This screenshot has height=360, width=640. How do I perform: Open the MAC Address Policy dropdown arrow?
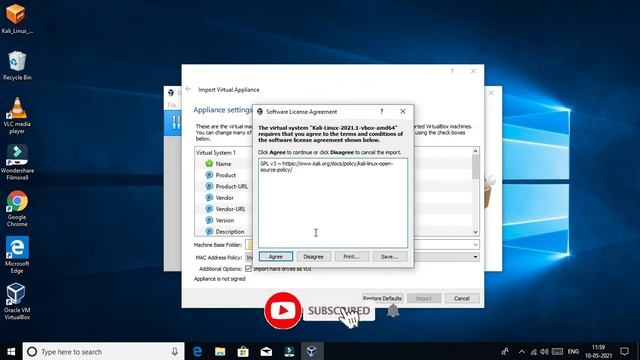(x=476, y=257)
